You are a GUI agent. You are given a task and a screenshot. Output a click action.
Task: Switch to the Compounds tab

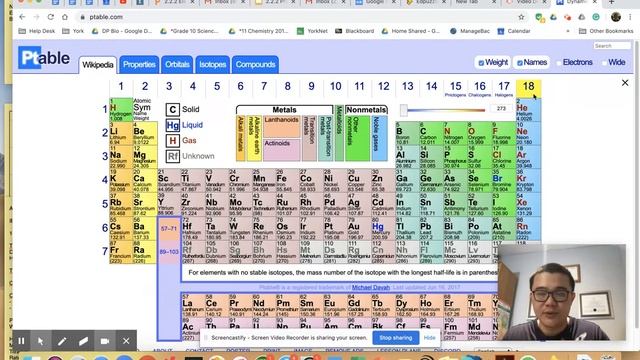(256, 64)
